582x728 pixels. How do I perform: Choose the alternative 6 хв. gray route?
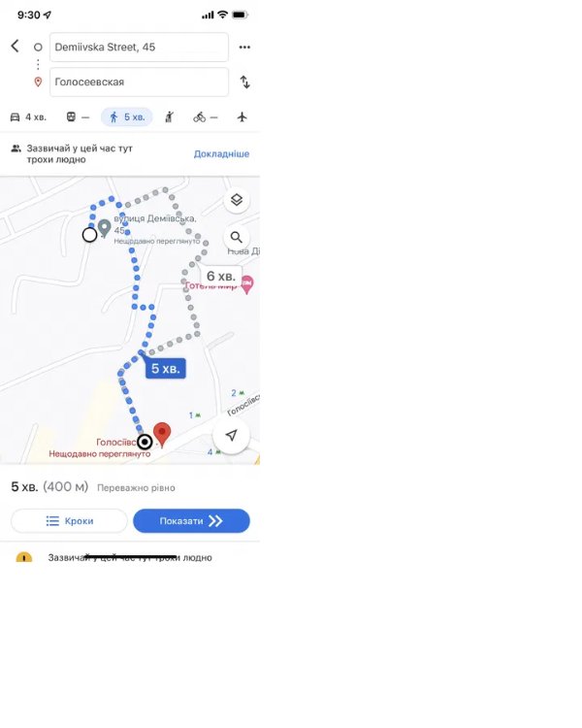pos(221,277)
